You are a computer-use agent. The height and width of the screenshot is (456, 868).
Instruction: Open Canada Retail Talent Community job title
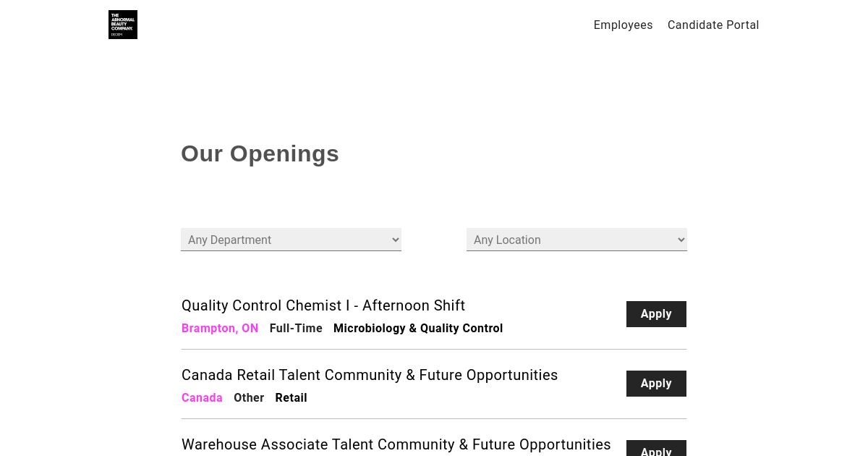[x=370, y=375]
